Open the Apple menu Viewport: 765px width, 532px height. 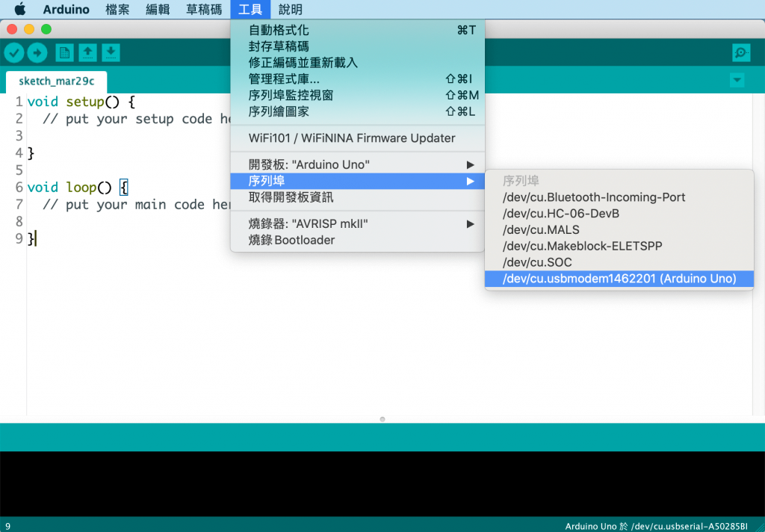[20, 9]
